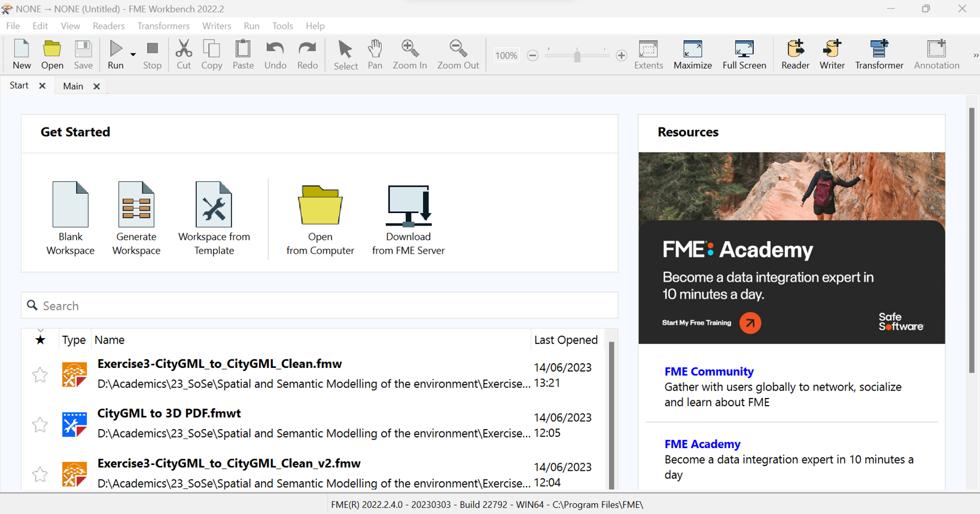Click the Open toolbar icon
The height and width of the screenshot is (514, 980).
52,54
